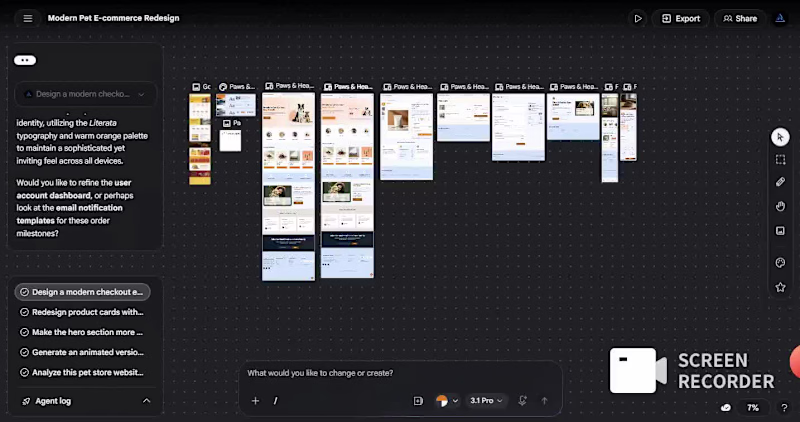This screenshot has width=800, height=422.
Task: Open the 7% zoom level control
Action: click(753, 407)
